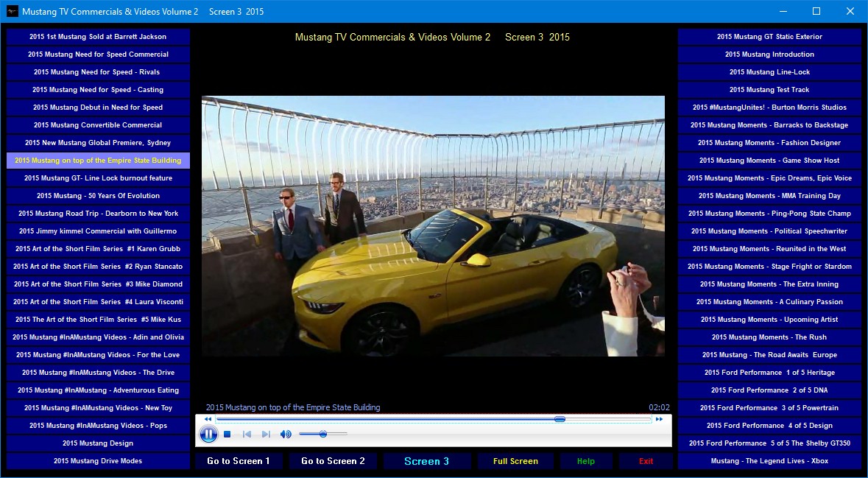Play 2015 Mustang Need for Speed - Rivals
Viewport: 868px width, 478px height.
pyautogui.click(x=98, y=72)
